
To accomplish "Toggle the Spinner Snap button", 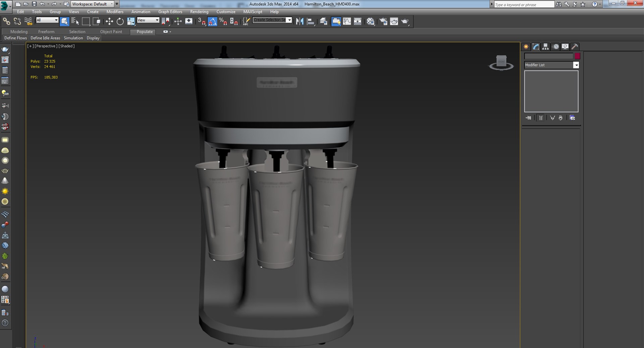I will pos(234,21).
